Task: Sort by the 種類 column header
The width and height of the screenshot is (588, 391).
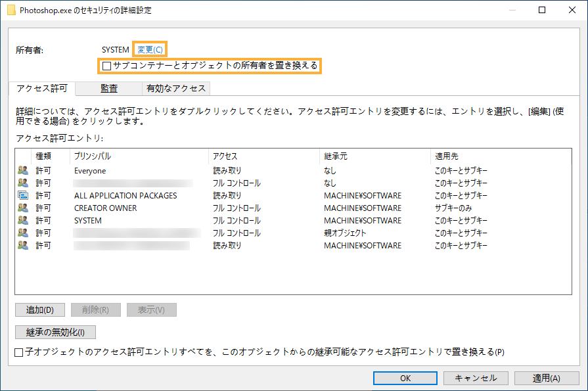Action: coord(51,156)
